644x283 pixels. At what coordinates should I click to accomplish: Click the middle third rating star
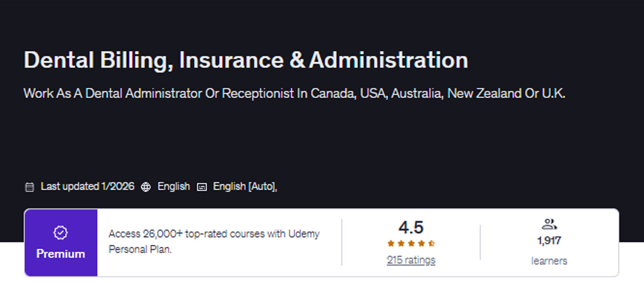click(x=411, y=243)
